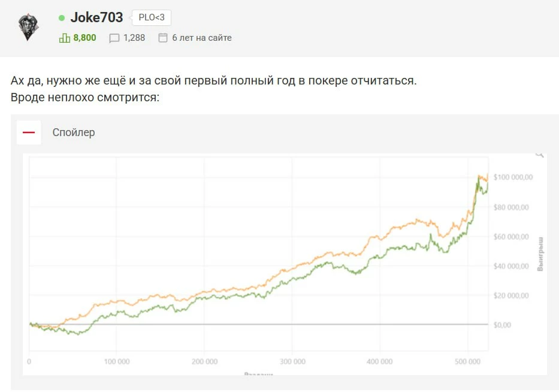The height and width of the screenshot is (392, 559).
Task: Open the 1,288 comments count
Action: click(x=134, y=38)
